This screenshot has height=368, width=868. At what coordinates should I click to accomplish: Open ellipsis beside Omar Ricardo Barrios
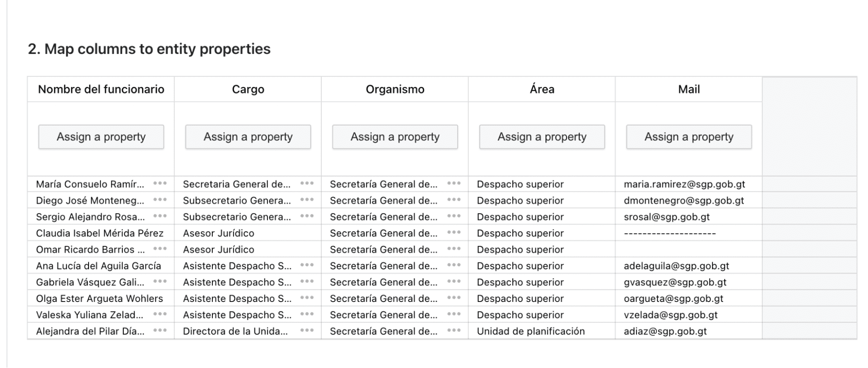click(160, 249)
